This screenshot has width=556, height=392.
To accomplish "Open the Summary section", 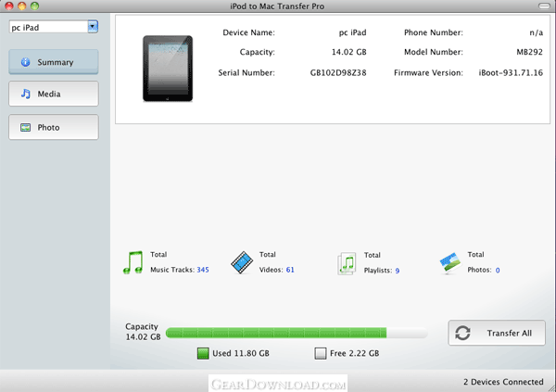I will [x=54, y=62].
